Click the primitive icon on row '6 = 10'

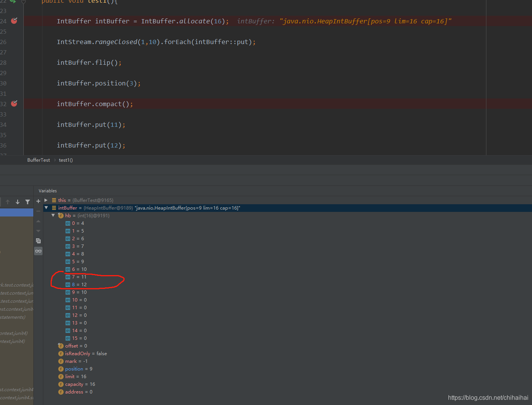pyautogui.click(x=68, y=269)
